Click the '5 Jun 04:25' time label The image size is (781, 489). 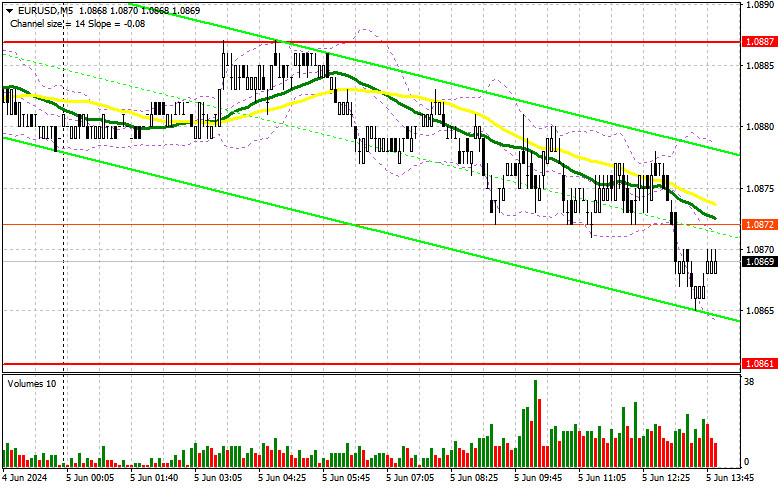(282, 478)
